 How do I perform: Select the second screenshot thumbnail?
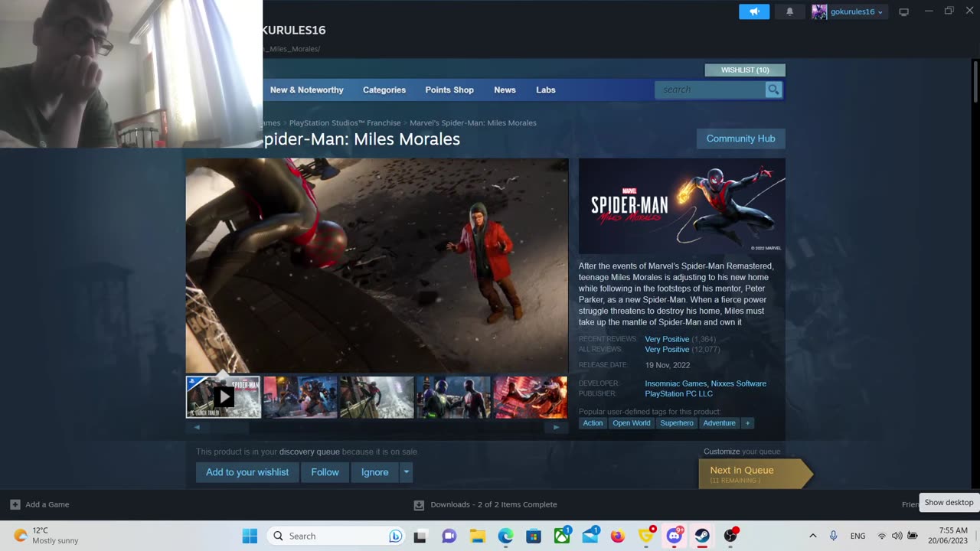click(300, 397)
